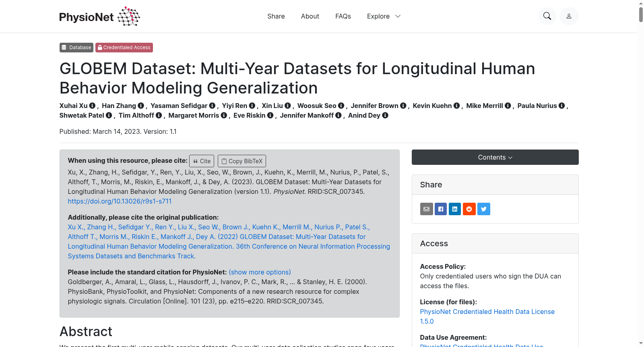Open the DOI link 10.13026/r9s1-s711

120,201
